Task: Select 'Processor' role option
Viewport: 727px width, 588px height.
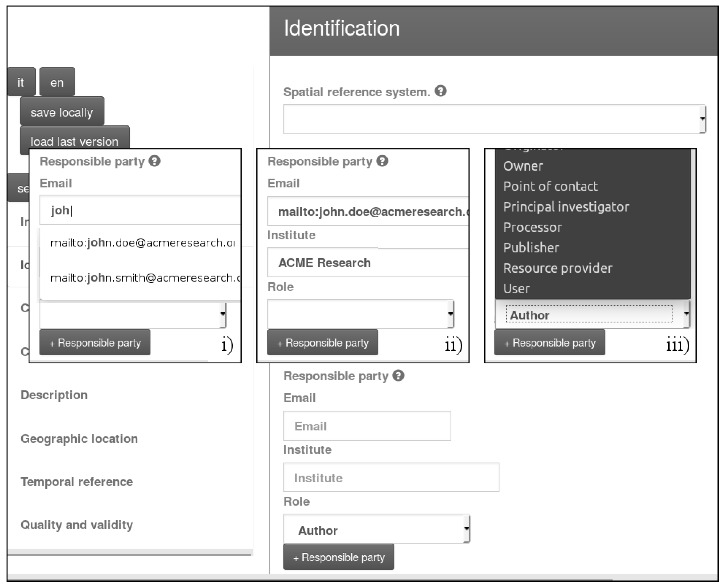Action: [592, 227]
